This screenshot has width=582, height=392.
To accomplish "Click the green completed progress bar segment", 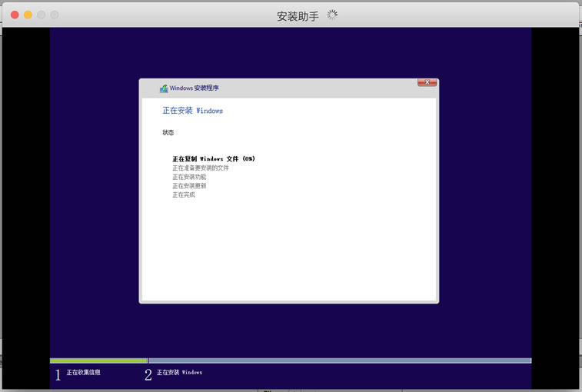I will coord(98,360).
